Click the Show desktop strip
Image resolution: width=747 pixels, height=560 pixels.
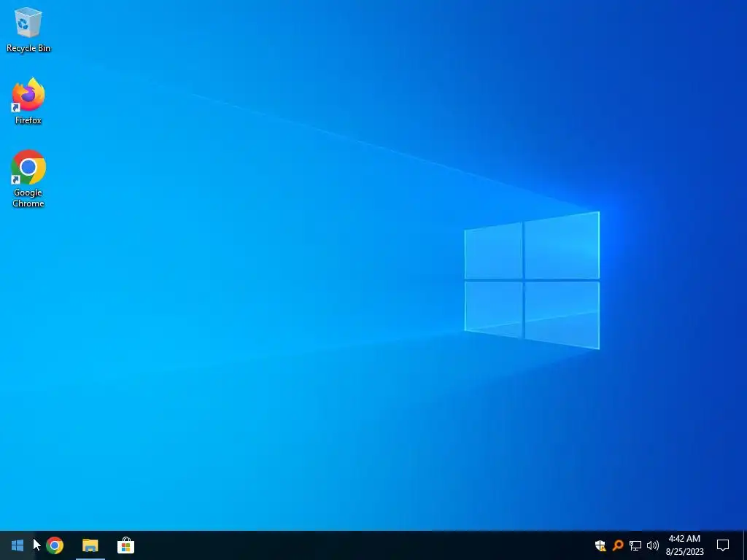(x=745, y=545)
